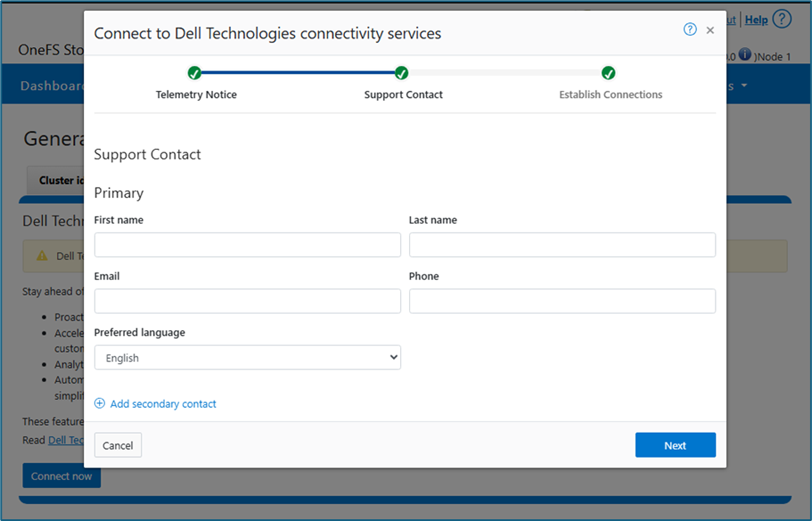Click the plus icon for secondary contact
This screenshot has height=521, width=812.
[100, 403]
